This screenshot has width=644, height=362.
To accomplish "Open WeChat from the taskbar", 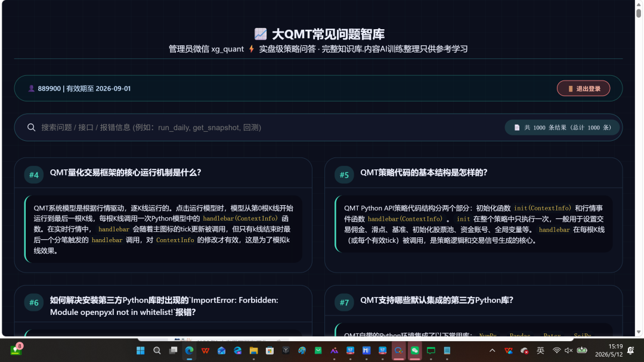I will coord(415,351).
